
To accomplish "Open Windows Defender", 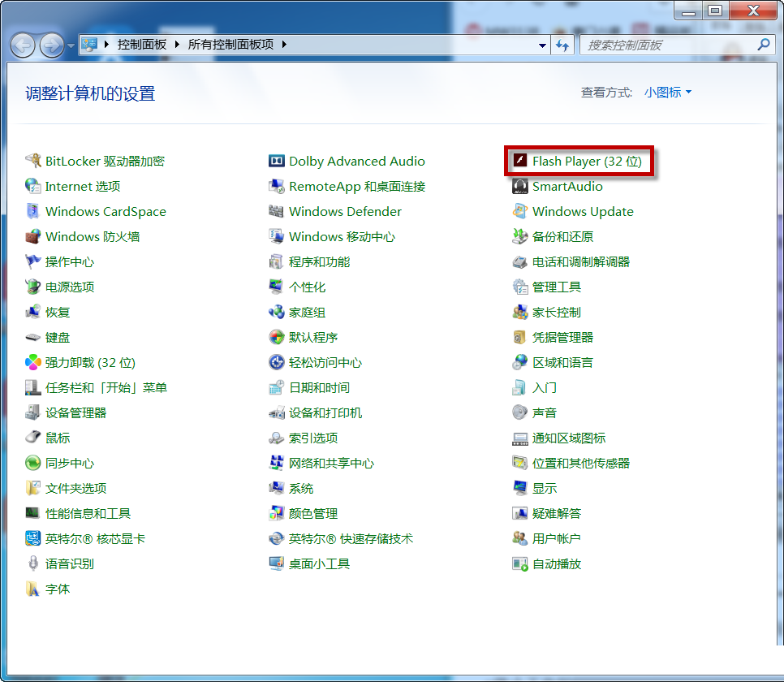I will pyautogui.click(x=344, y=211).
